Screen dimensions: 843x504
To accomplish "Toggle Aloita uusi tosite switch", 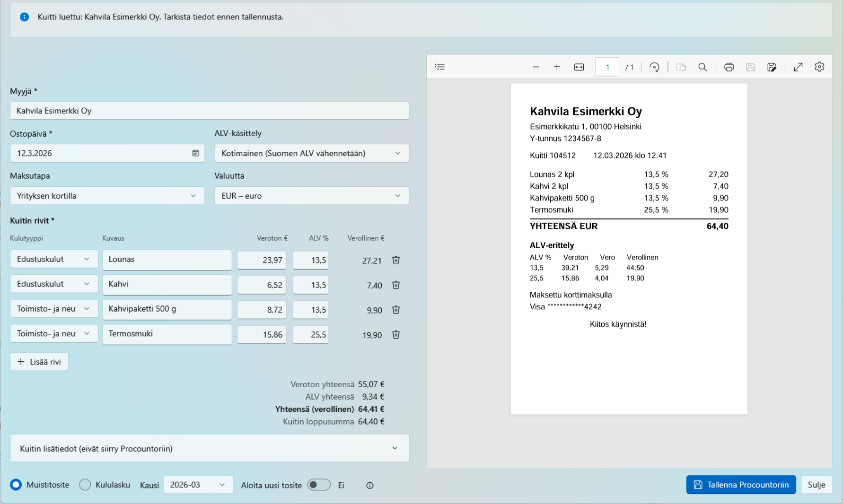I will coord(319,485).
